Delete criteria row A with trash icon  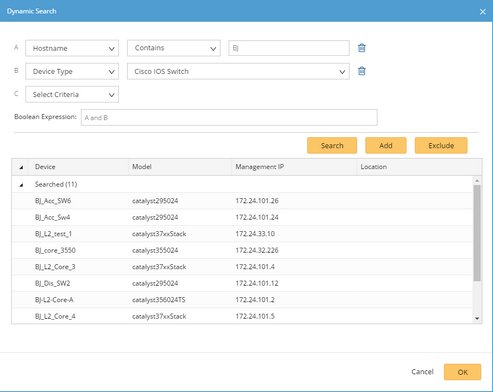(x=362, y=48)
